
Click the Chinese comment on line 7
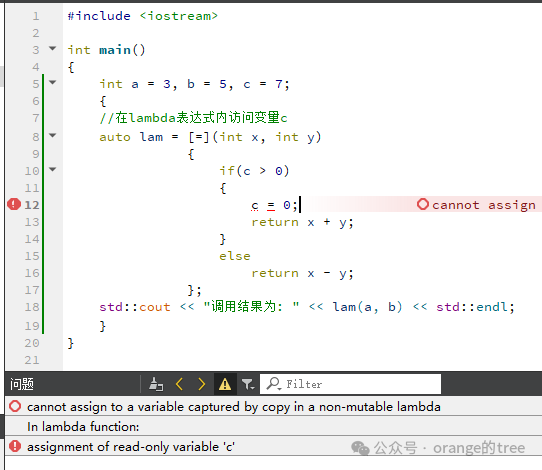(x=193, y=118)
